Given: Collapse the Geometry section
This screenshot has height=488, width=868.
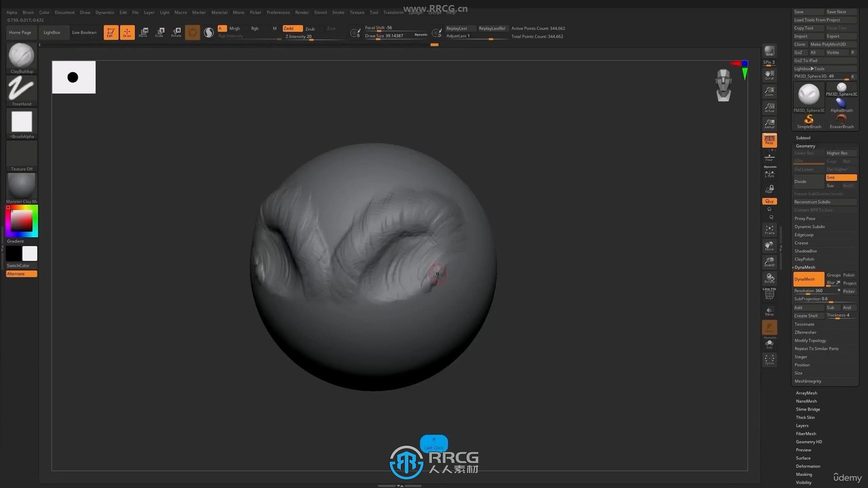Looking at the screenshot, I should 806,145.
